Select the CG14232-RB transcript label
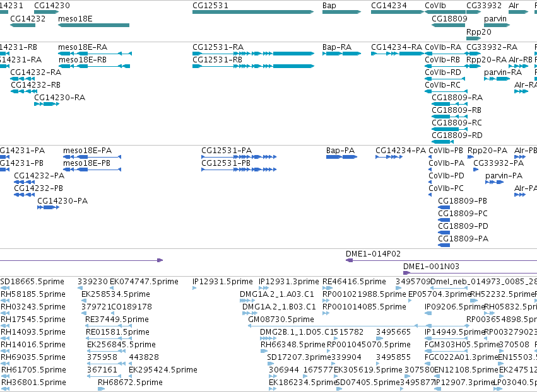The height and width of the screenshot is (392, 537). [35, 85]
